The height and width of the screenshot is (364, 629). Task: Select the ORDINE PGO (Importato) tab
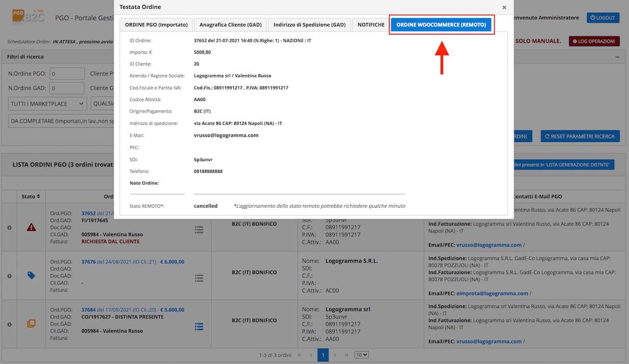[x=156, y=25]
